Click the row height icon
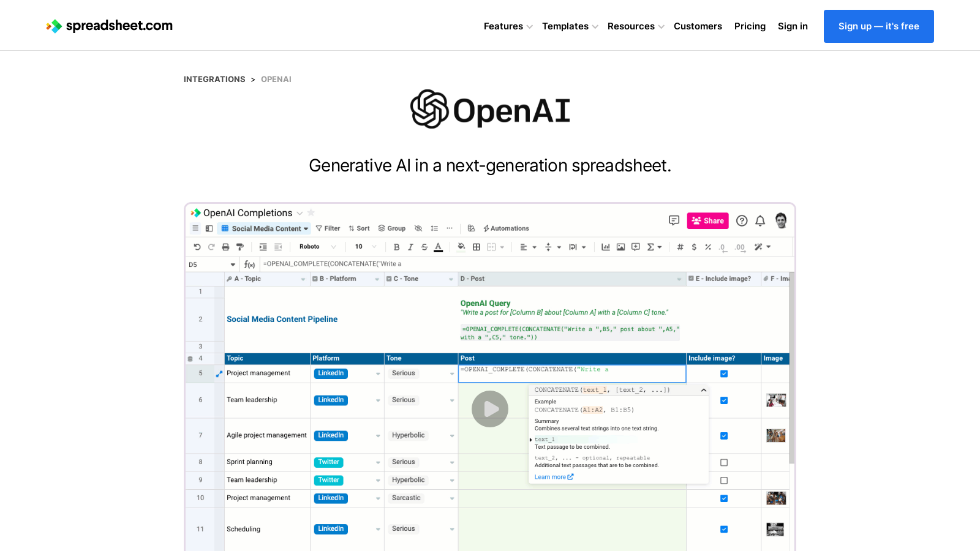Screen dimensions: 980x551 pyautogui.click(x=434, y=228)
